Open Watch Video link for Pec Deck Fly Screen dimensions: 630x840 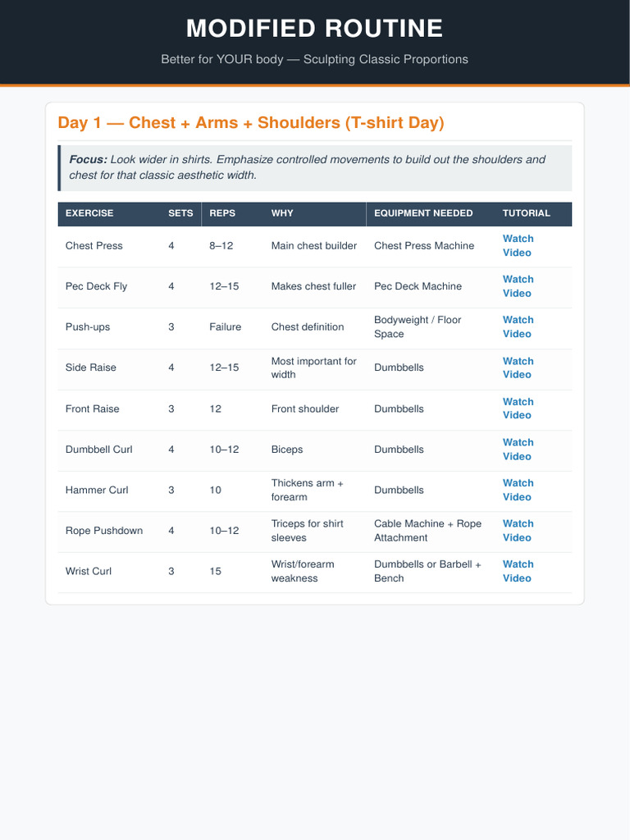click(518, 286)
